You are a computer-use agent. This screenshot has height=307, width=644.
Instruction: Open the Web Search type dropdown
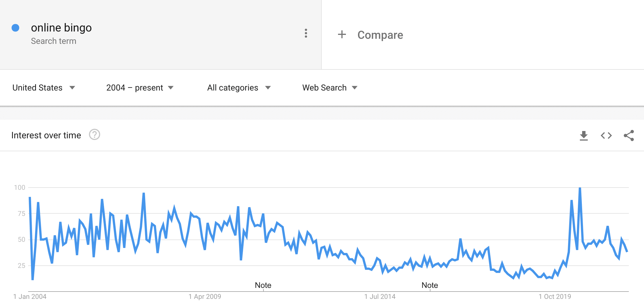click(330, 88)
